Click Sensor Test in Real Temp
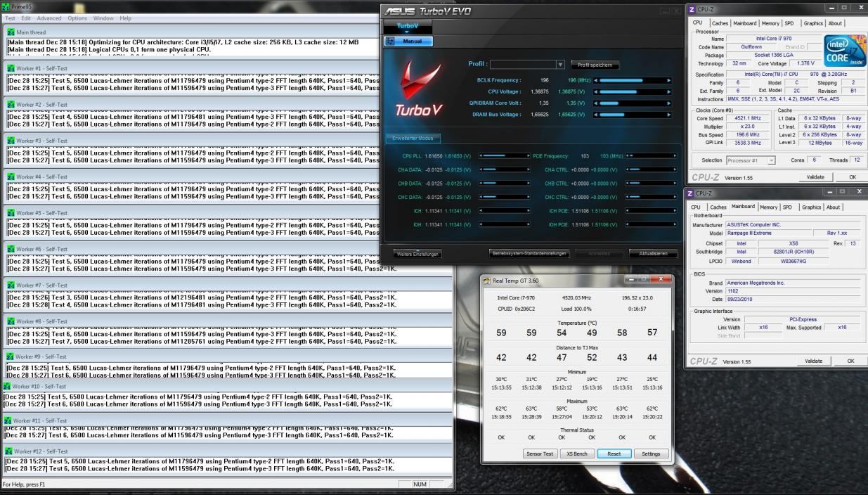 [540, 454]
